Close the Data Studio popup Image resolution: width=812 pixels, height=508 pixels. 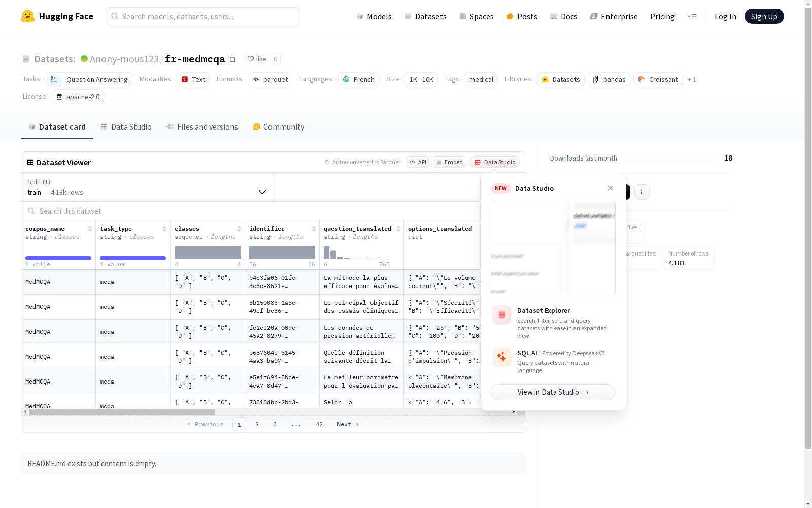611,188
